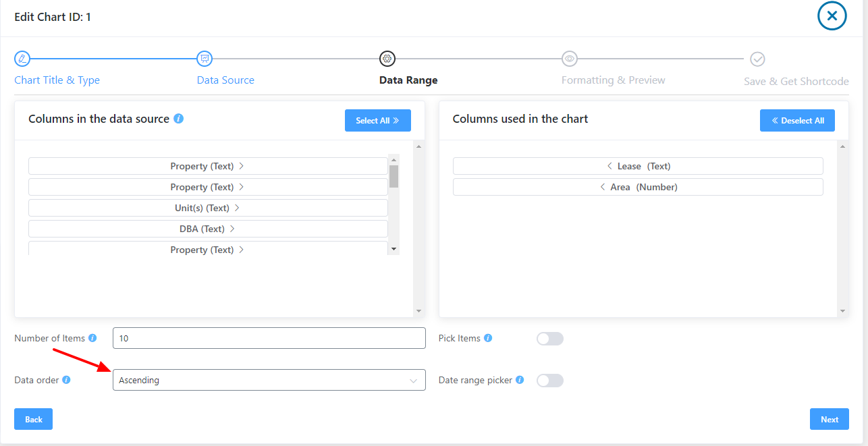Click the checkmark icon for Save & Get Shortcode
The image size is (868, 446).
[757, 59]
